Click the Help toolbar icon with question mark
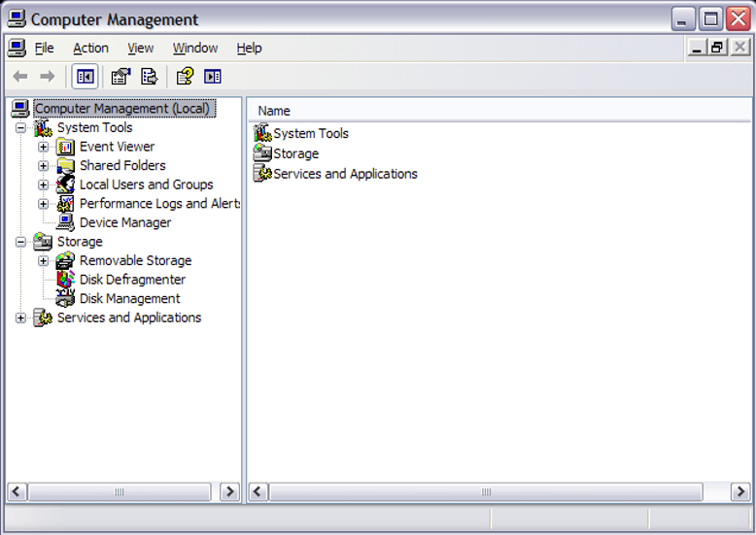Image resolution: width=756 pixels, height=535 pixels. pos(185,76)
